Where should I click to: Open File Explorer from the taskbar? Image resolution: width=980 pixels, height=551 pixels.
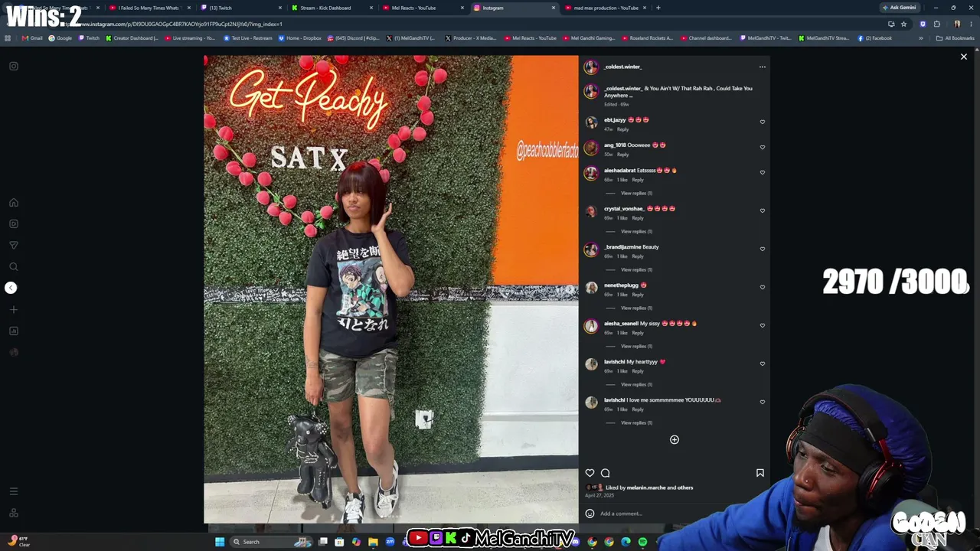pyautogui.click(x=373, y=542)
